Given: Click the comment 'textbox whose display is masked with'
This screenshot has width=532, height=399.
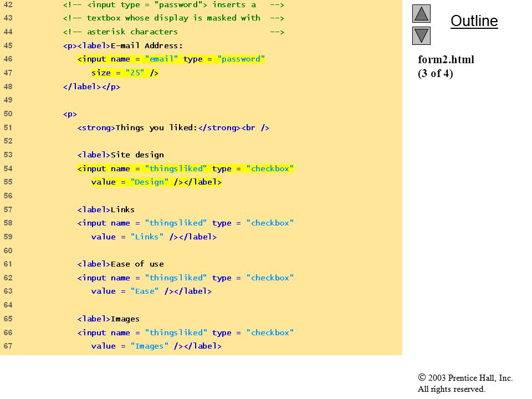Looking at the screenshot, I should coord(173,18).
